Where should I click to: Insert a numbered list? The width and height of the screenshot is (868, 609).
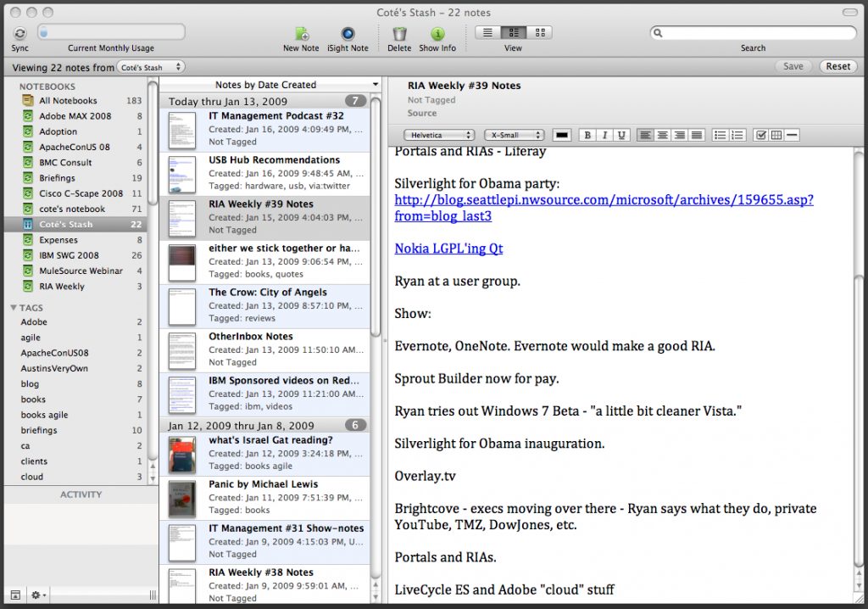coord(737,135)
